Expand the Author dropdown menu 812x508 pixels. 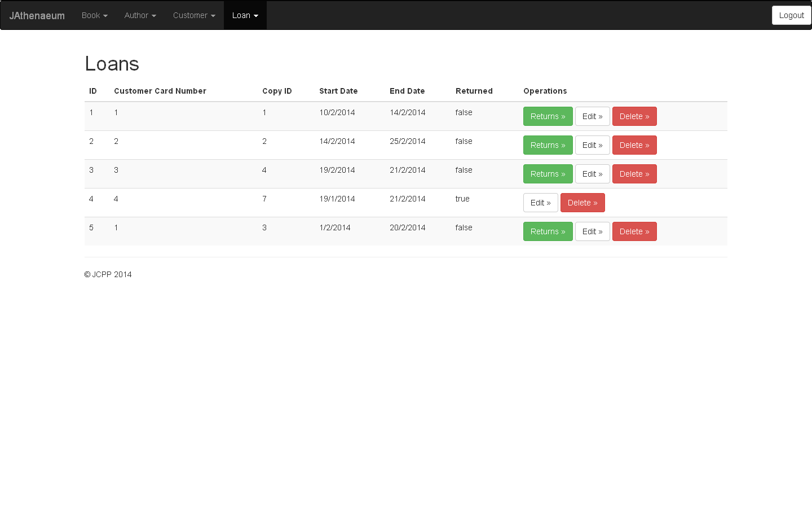click(x=140, y=15)
